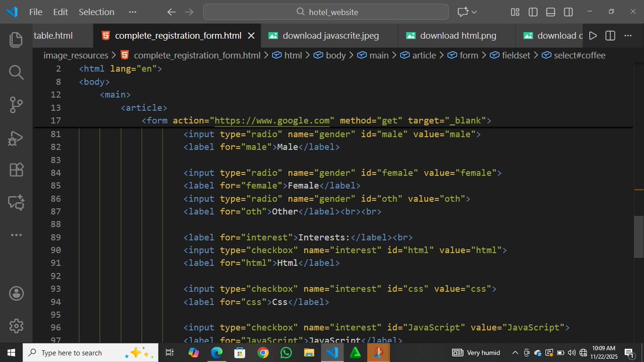The height and width of the screenshot is (362, 644).
Task: Click the hotel_website command center search
Action: (326, 12)
